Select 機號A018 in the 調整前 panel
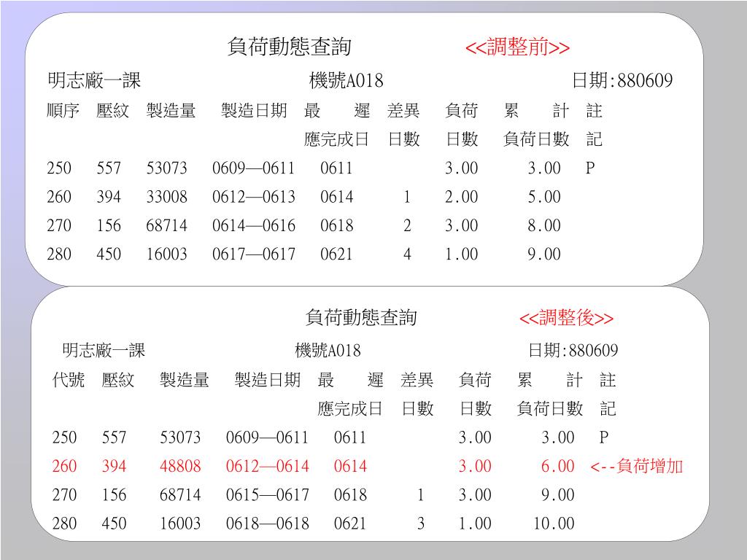747x560 pixels. [346, 80]
